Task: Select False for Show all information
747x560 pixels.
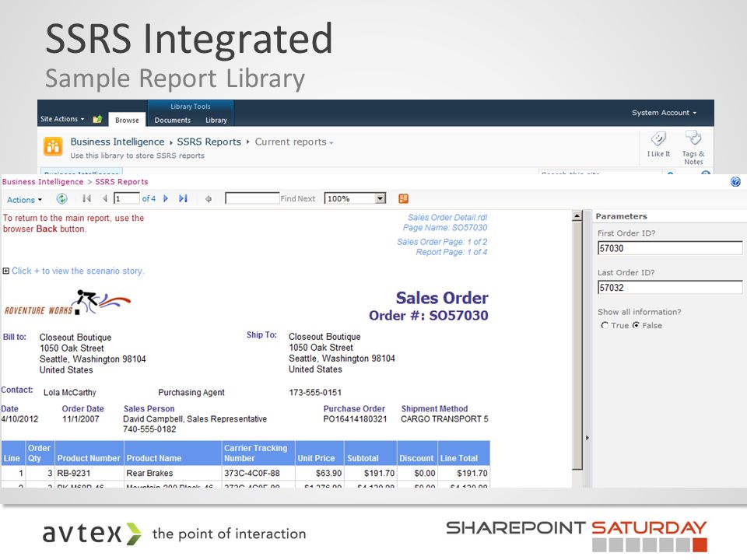Action: 636,325
